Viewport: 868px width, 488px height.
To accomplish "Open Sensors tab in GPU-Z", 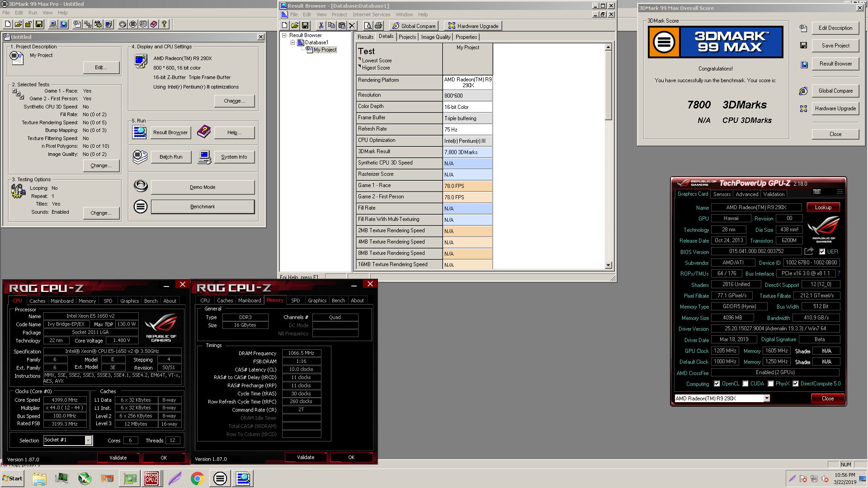I will (722, 194).
